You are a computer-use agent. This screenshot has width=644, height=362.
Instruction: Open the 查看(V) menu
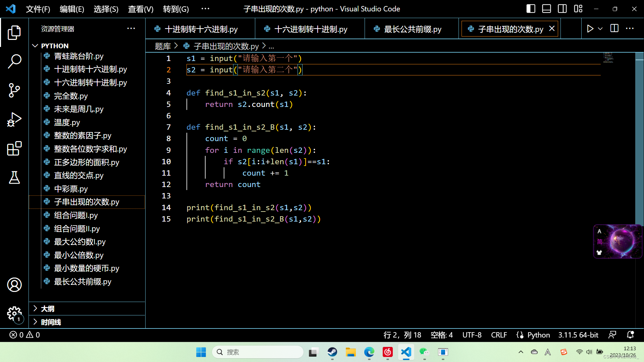(141, 9)
